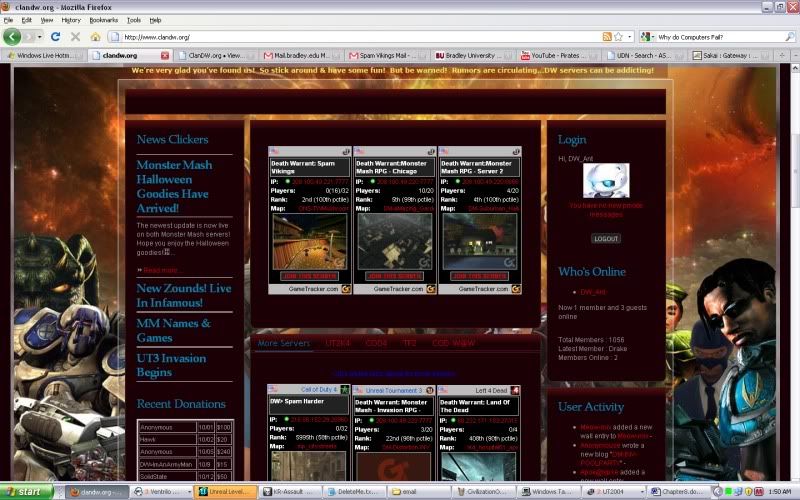
Task: Click the game icon atop Spam Vikings card
Action: (x=346, y=152)
